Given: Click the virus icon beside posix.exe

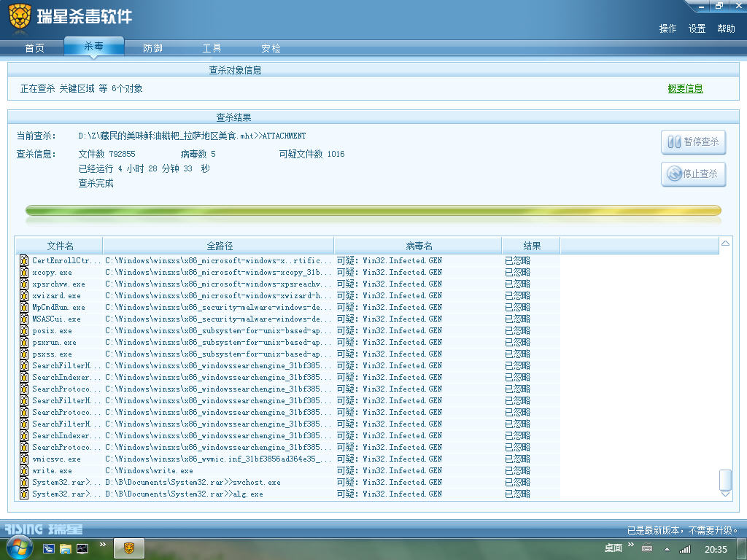Looking at the screenshot, I should click(24, 330).
